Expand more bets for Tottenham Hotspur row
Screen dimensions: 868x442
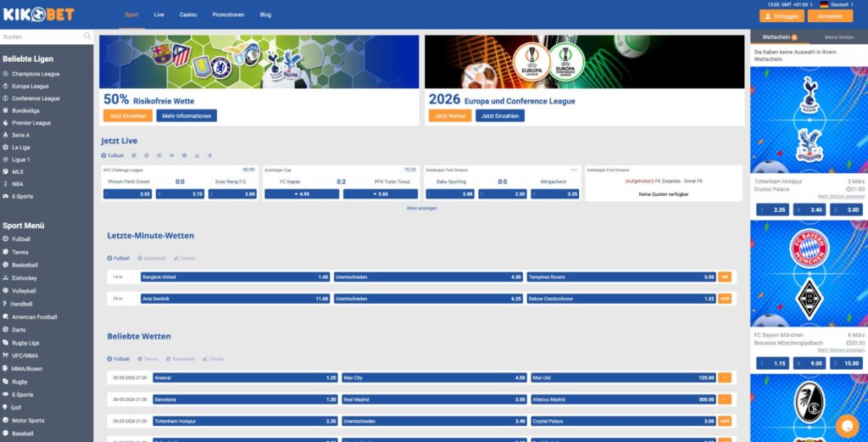pyautogui.click(x=725, y=421)
